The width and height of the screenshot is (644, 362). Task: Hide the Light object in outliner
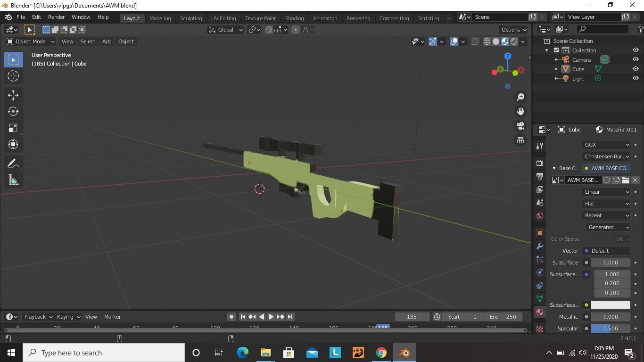click(x=636, y=79)
